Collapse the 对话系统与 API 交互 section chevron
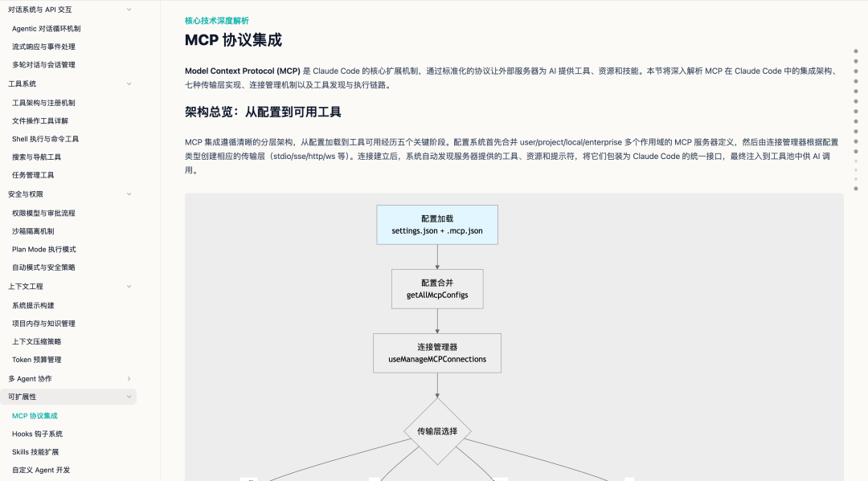The width and height of the screenshot is (868, 481). click(129, 10)
